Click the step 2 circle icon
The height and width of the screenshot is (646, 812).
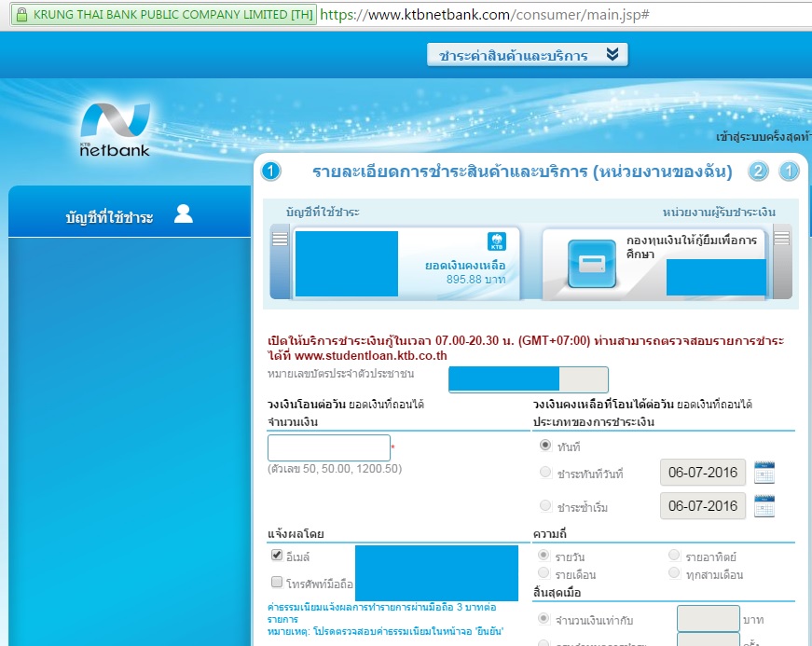[x=758, y=172]
